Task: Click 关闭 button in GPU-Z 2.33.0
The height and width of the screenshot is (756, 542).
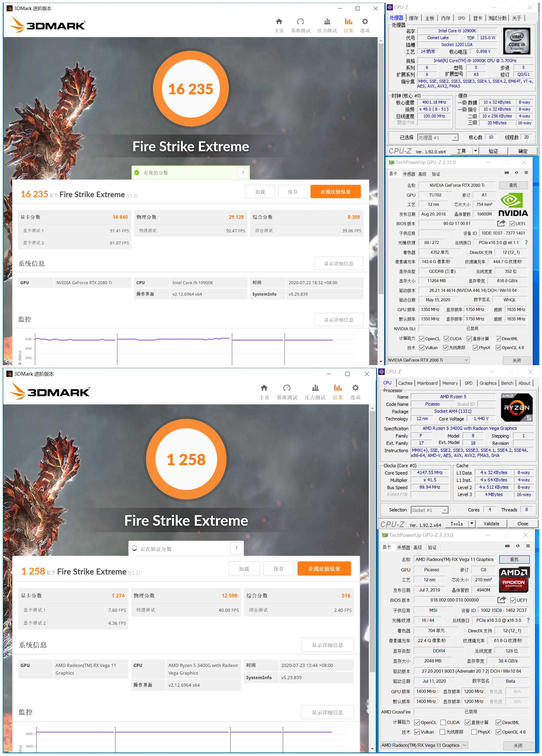Action: point(518,745)
